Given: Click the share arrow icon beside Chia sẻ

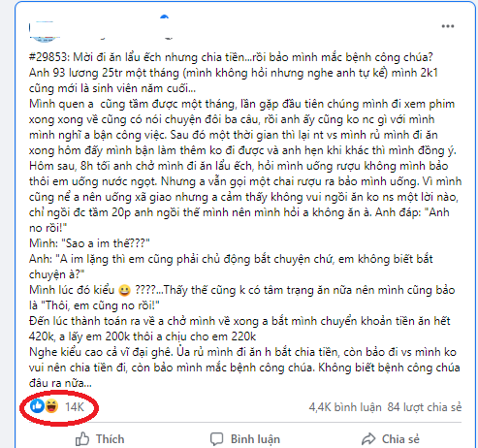Looking at the screenshot, I should coord(368,439).
